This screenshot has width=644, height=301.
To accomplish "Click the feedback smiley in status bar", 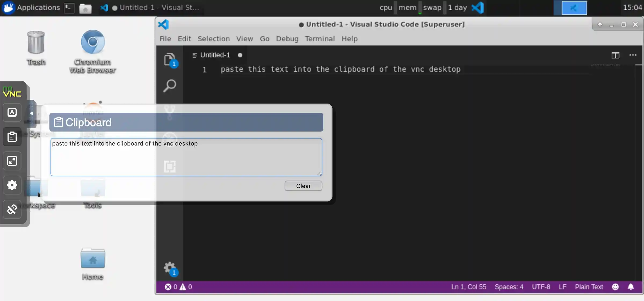I will pyautogui.click(x=615, y=287).
